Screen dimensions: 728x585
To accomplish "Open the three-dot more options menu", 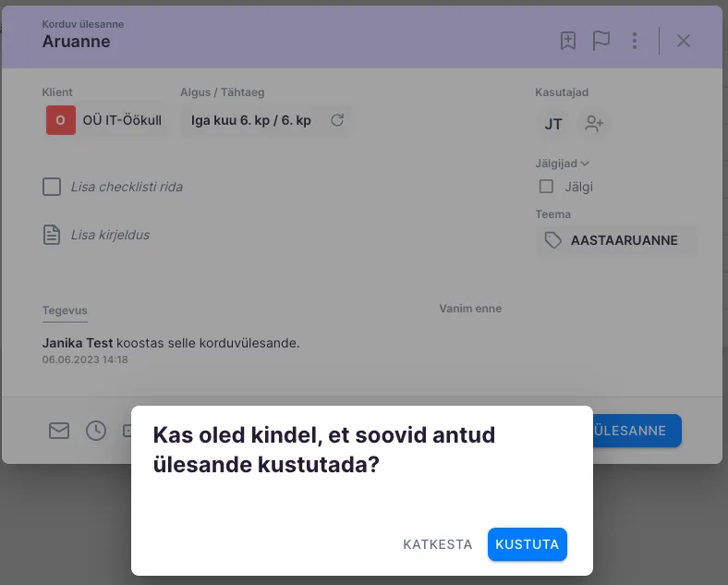I will tap(635, 41).
